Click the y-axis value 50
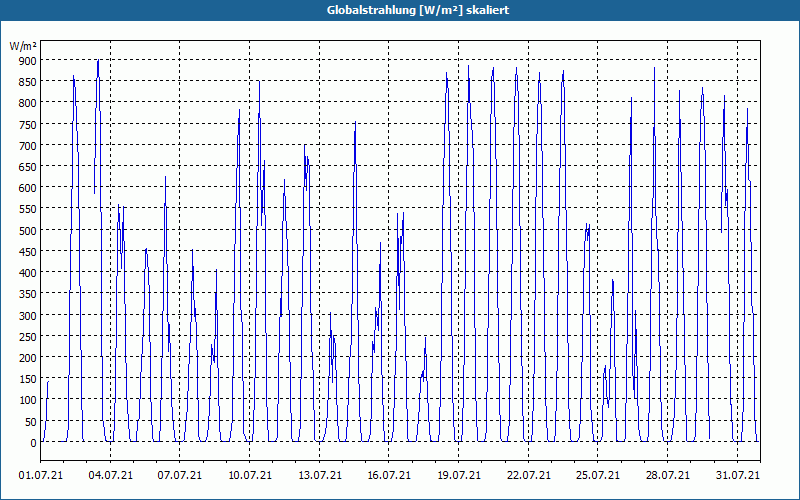The height and width of the screenshot is (500, 800). click(x=31, y=421)
